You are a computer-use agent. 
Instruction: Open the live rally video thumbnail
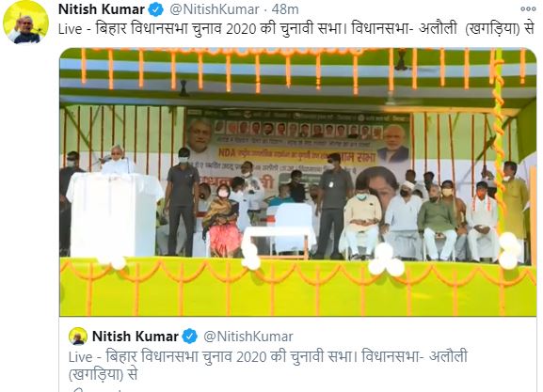pos(298,182)
